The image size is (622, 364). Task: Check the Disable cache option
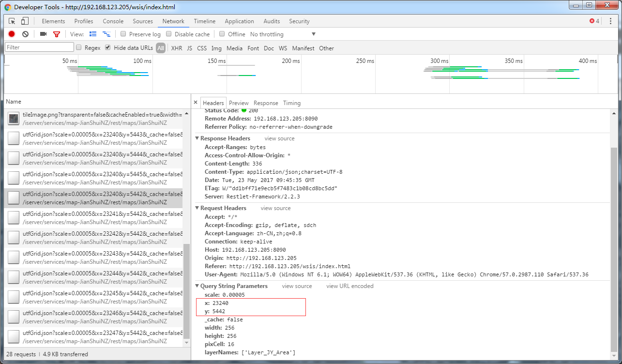pos(169,34)
